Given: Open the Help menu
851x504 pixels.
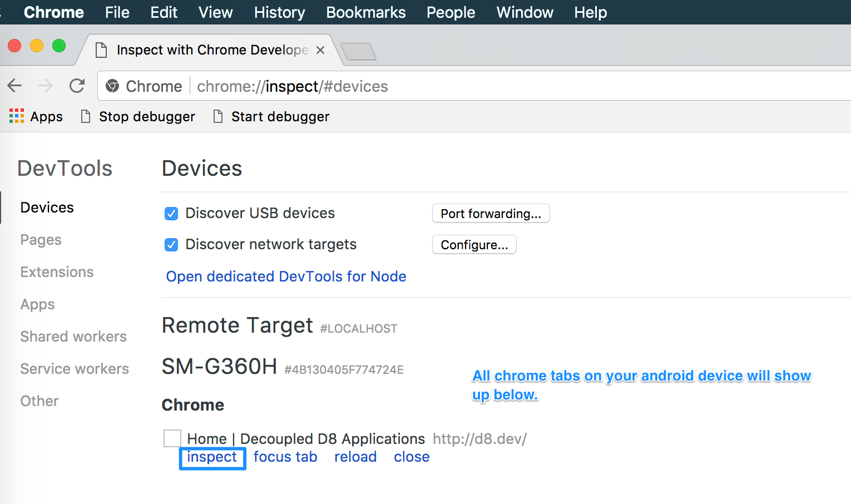Looking at the screenshot, I should [591, 12].
